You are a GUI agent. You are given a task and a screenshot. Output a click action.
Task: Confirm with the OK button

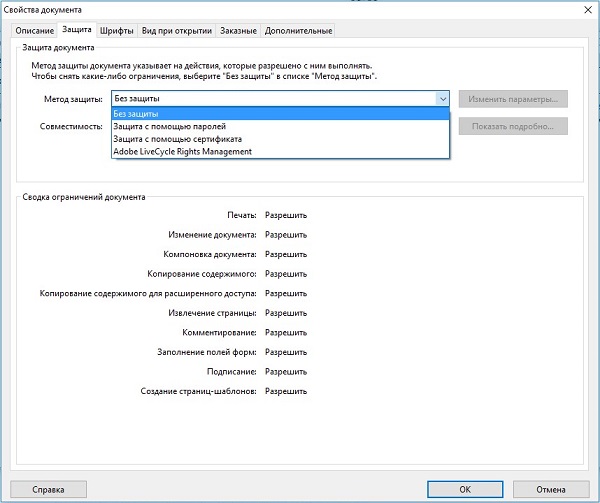[465, 490]
